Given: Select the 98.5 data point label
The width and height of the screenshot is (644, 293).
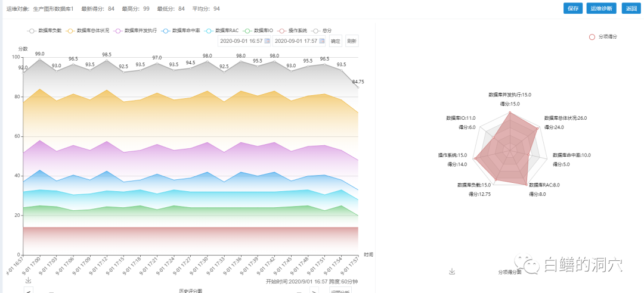Looking at the screenshot, I should point(107,55).
